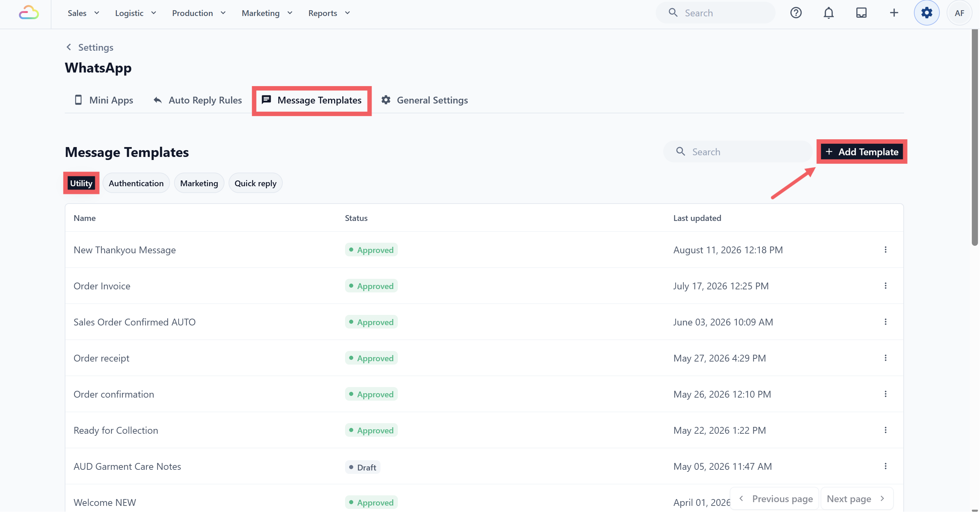Focus the Message Templates search field
Image resolution: width=980 pixels, height=512 pixels.
coord(738,152)
